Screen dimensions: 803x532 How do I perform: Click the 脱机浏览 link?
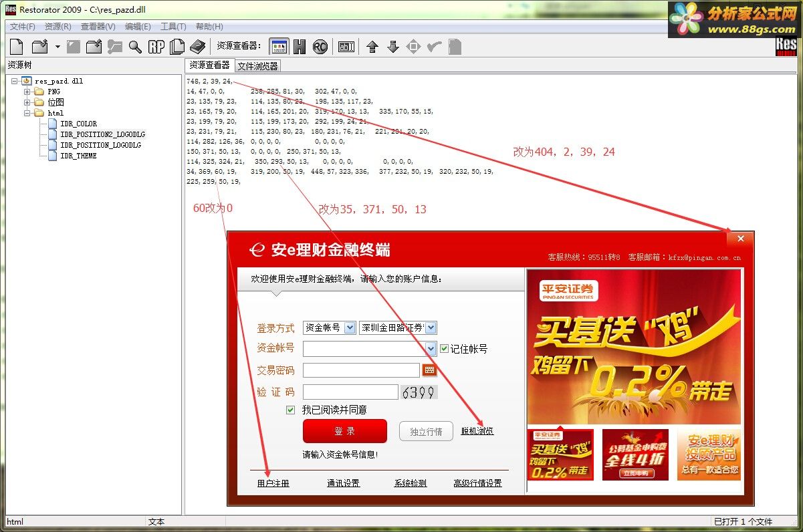tap(477, 431)
